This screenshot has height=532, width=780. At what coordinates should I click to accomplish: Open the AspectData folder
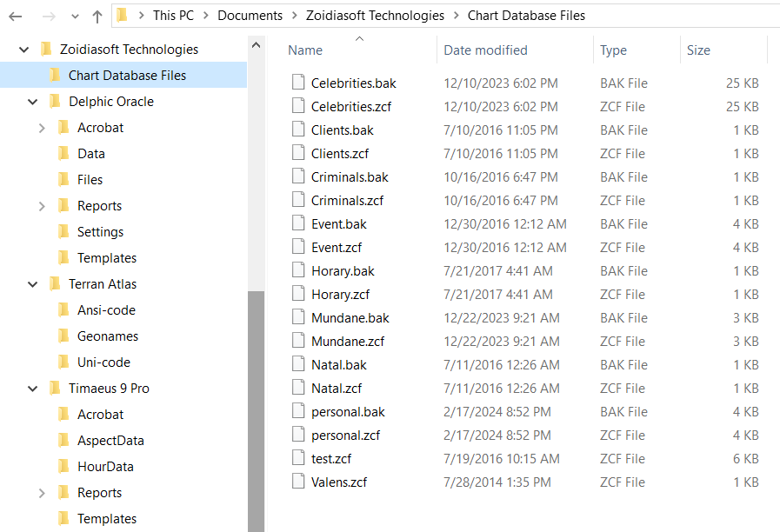coord(111,441)
